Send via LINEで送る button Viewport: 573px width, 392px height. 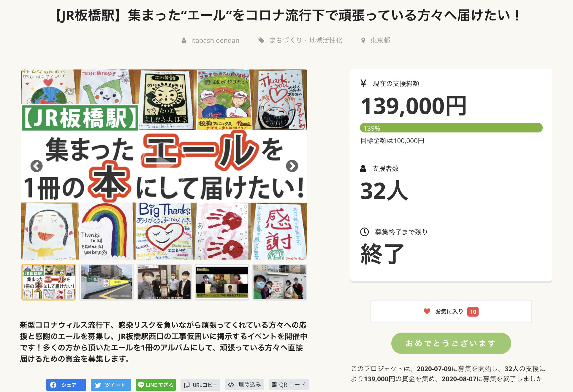point(156,385)
